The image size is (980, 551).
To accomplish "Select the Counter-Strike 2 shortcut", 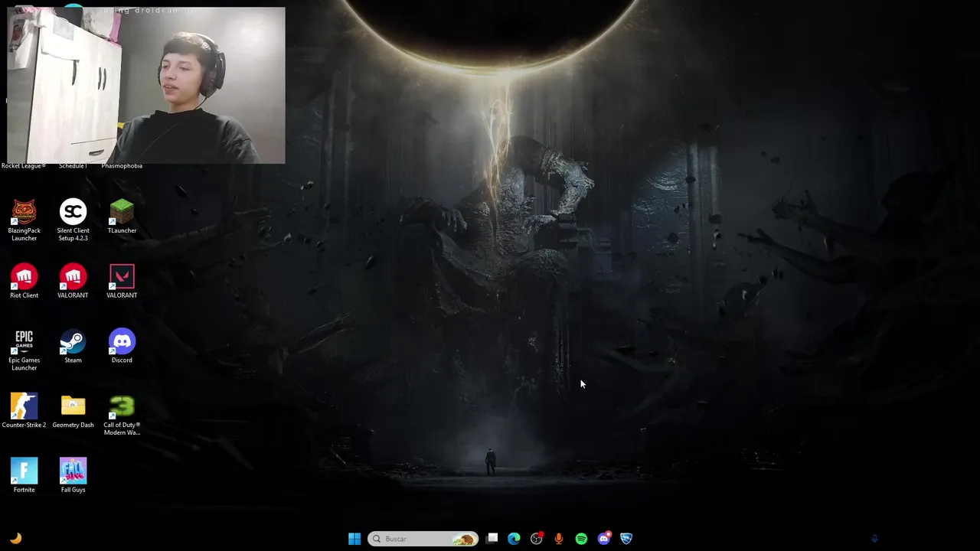I will click(x=24, y=411).
